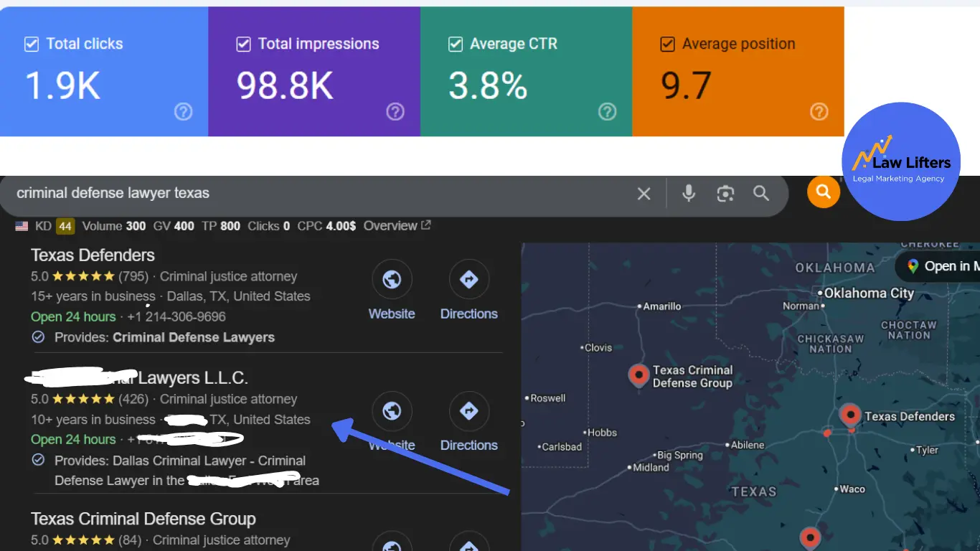The height and width of the screenshot is (551, 980).
Task: Click 'CPC 4.00$' metric
Action: (x=326, y=226)
